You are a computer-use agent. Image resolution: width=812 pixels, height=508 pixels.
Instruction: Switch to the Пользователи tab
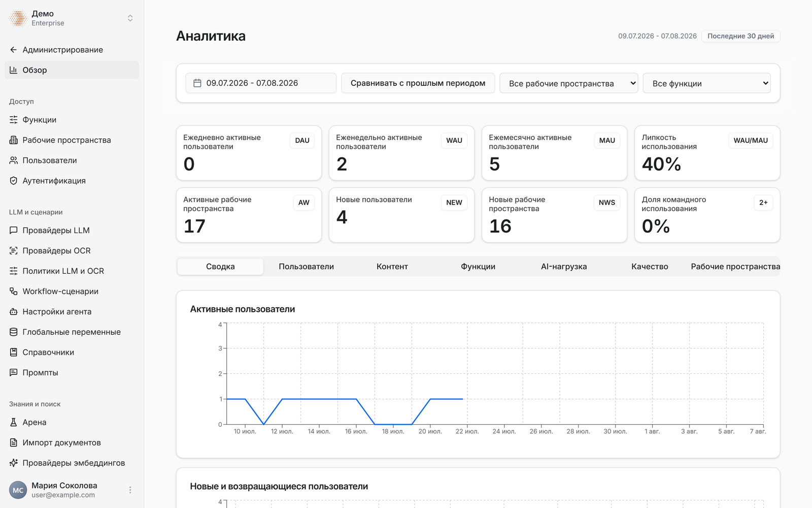tap(306, 267)
